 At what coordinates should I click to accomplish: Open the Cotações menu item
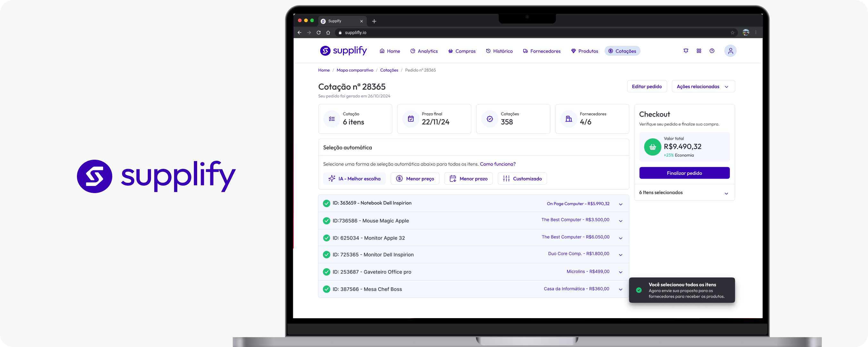[622, 51]
